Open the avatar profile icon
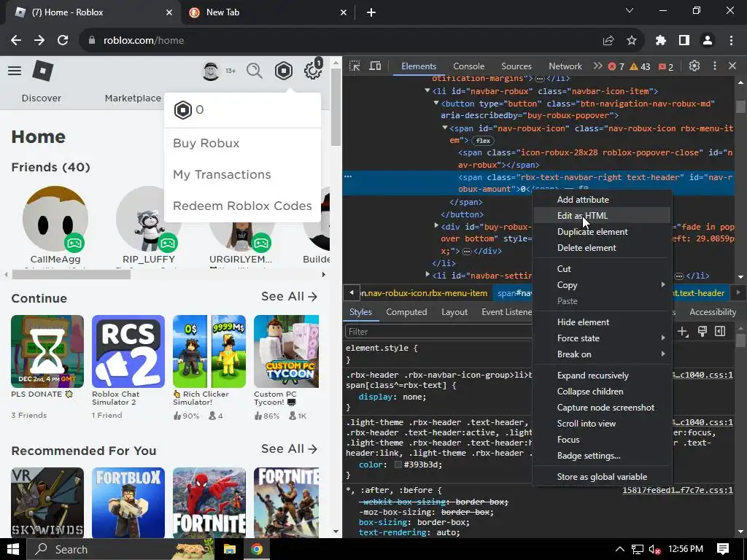747x560 pixels. 211,71
